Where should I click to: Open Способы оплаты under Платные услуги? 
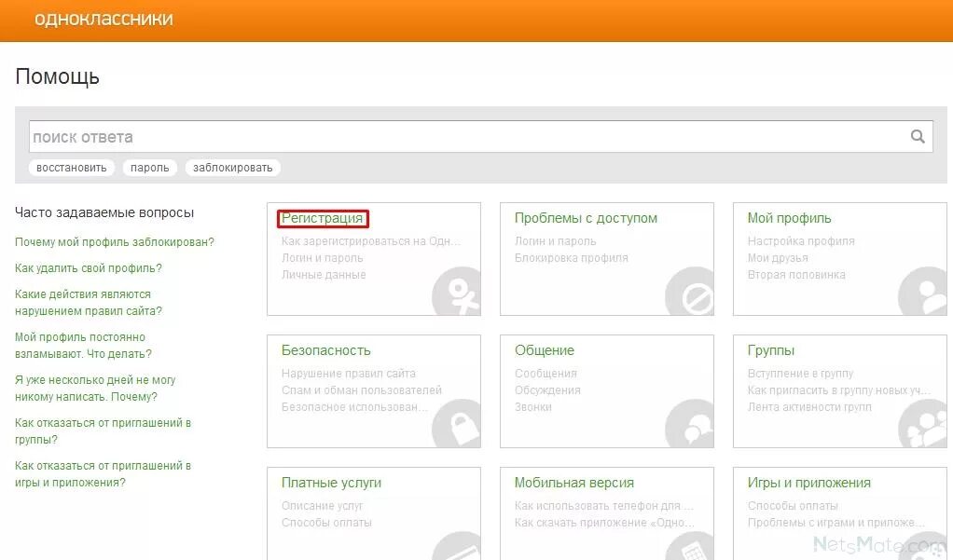coord(326,523)
